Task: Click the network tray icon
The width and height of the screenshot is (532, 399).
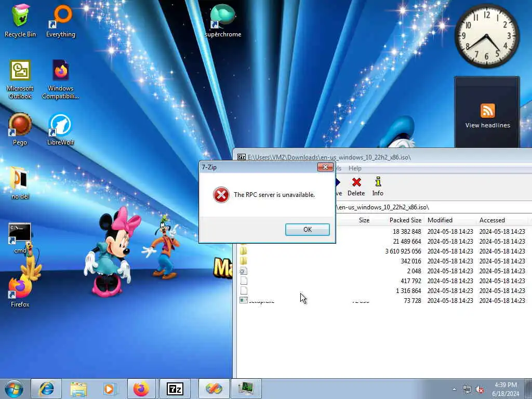Action: [x=467, y=390]
